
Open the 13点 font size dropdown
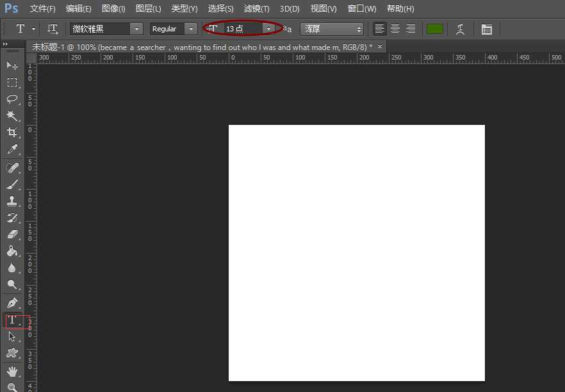(269, 29)
